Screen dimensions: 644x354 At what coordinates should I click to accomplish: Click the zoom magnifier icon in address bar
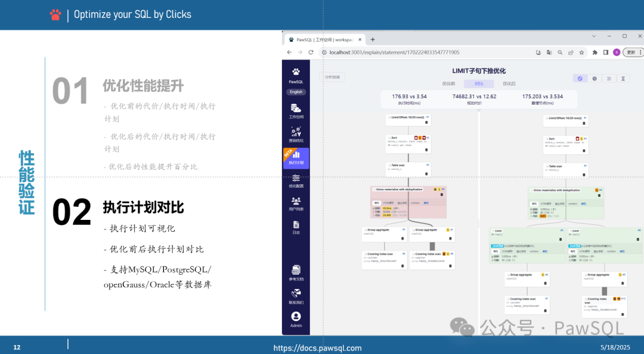(560, 52)
